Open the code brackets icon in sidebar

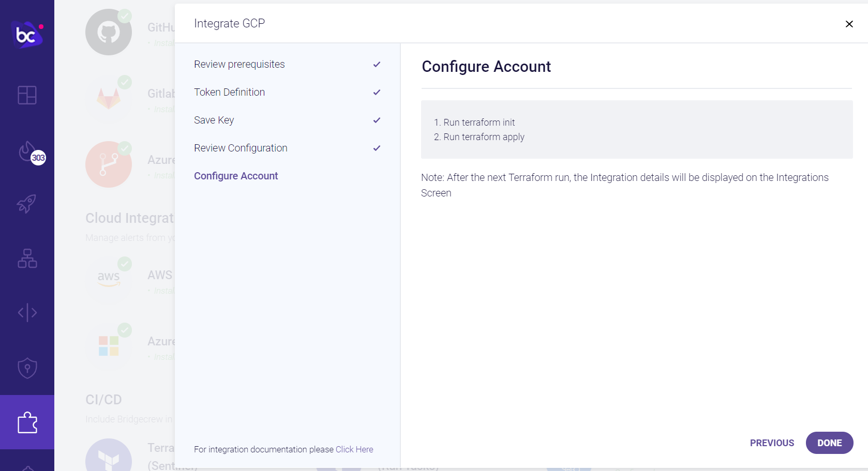tap(27, 313)
